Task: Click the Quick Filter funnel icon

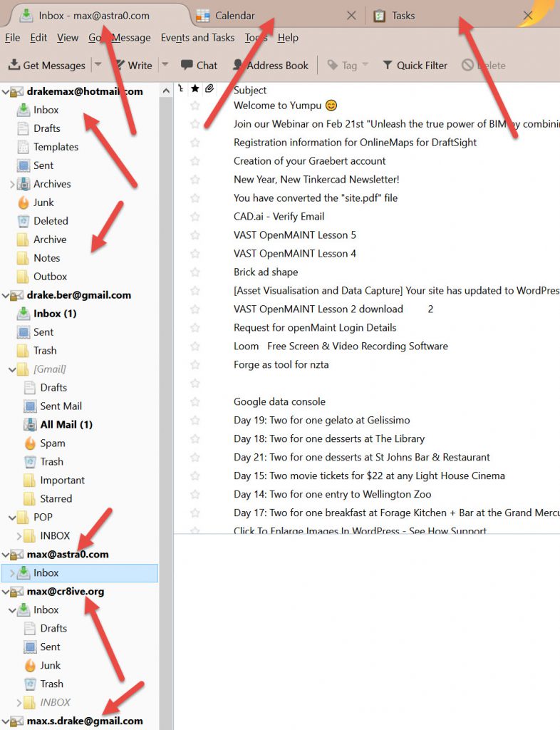Action: pos(388,65)
